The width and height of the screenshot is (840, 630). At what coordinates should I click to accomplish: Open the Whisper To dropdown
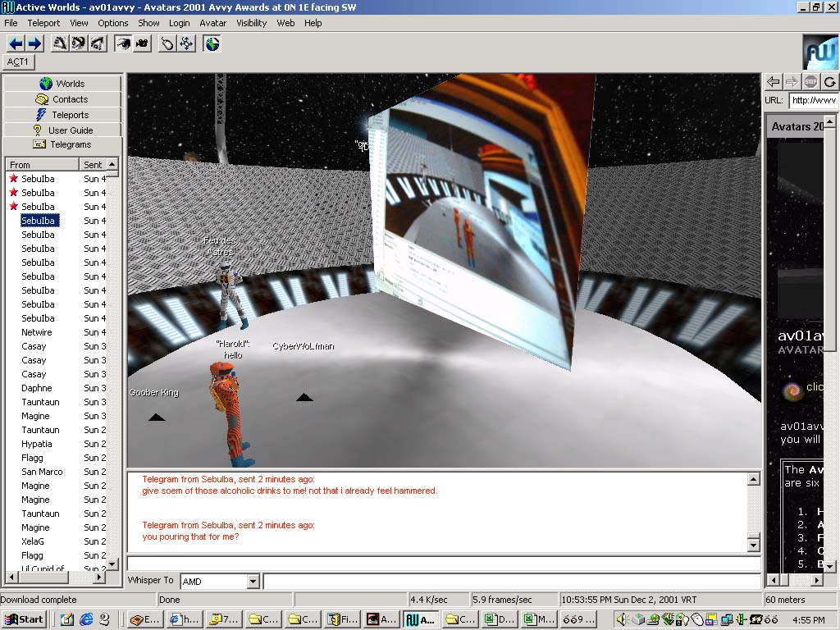pos(253,582)
